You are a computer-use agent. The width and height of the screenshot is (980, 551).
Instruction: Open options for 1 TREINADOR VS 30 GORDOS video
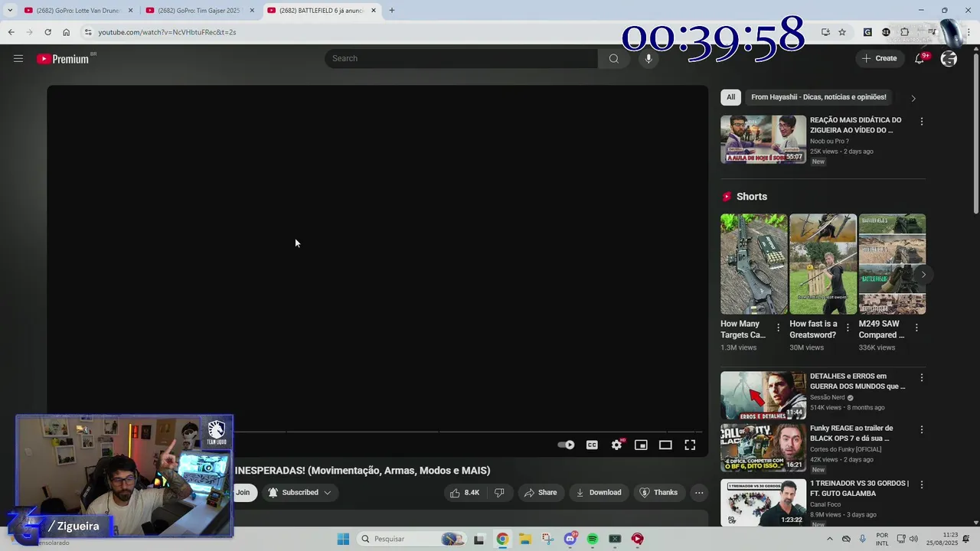click(x=921, y=484)
